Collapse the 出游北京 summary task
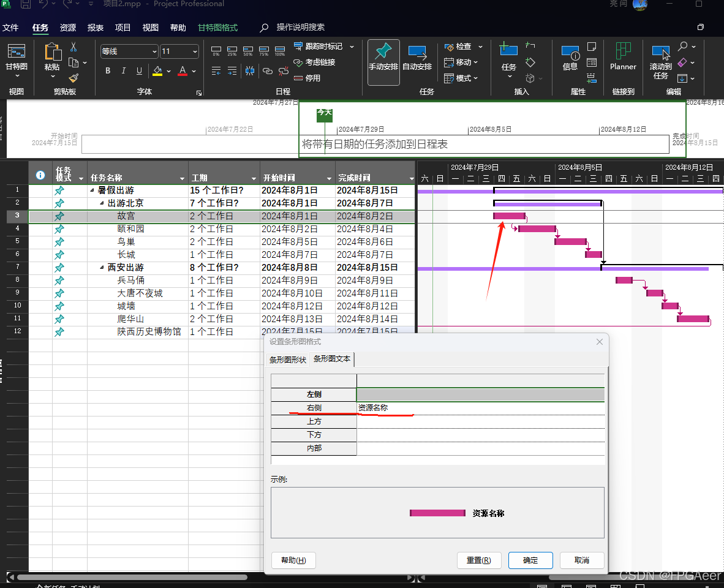Image resolution: width=724 pixels, height=588 pixels. point(102,203)
